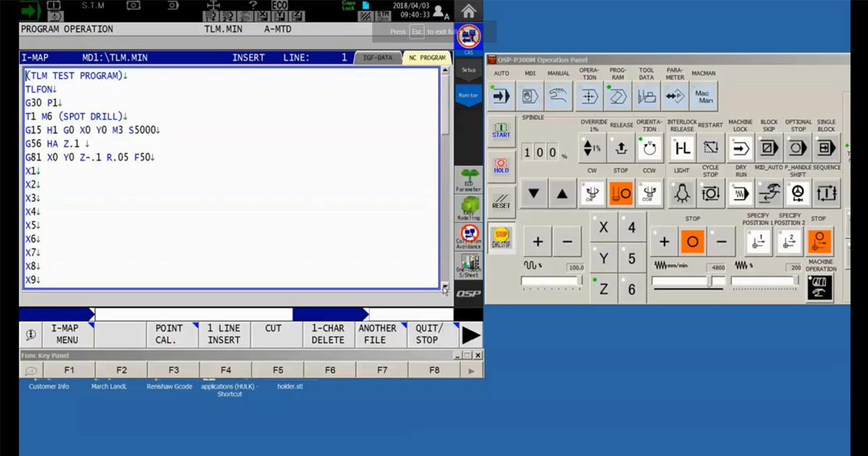
Task: Select AUTO mode on operation panel
Action: tap(501, 96)
